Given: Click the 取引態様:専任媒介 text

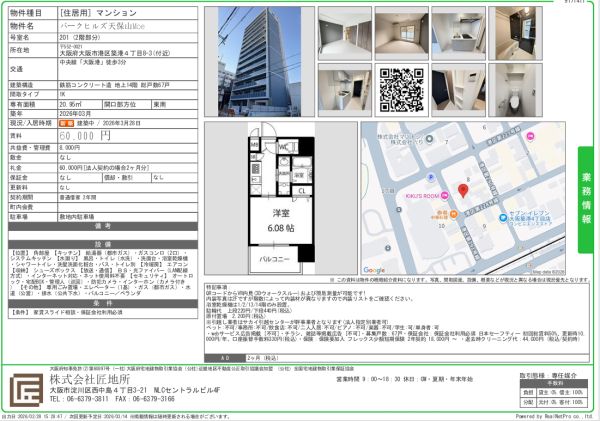Looking at the screenshot, I should (548, 376).
